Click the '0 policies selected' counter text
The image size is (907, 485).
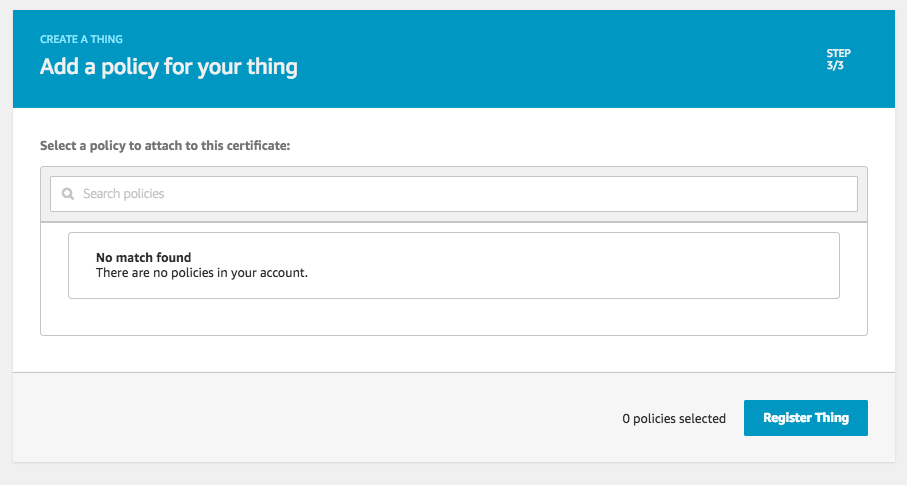pos(674,418)
